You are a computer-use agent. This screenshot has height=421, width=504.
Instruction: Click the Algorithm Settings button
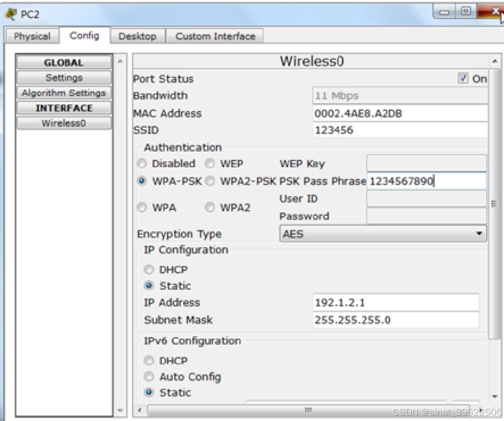[64, 93]
